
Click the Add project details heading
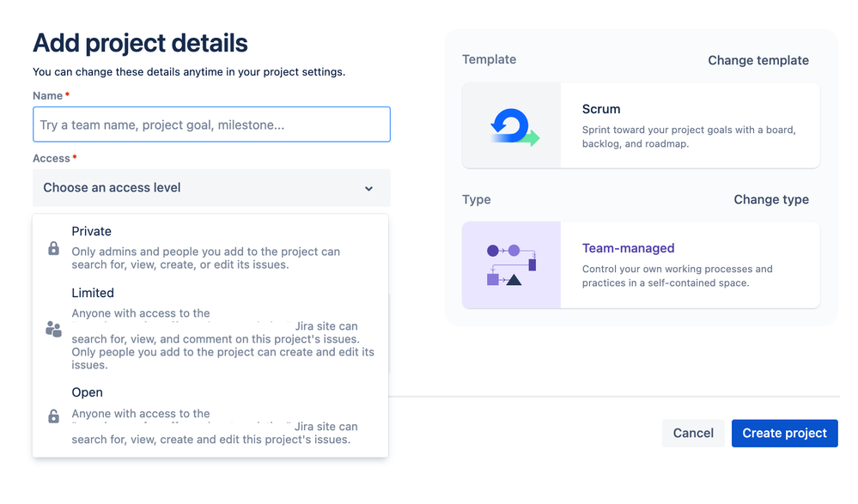tap(140, 43)
